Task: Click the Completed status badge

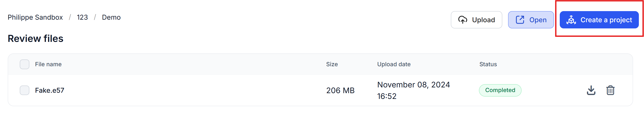Action: tap(500, 90)
